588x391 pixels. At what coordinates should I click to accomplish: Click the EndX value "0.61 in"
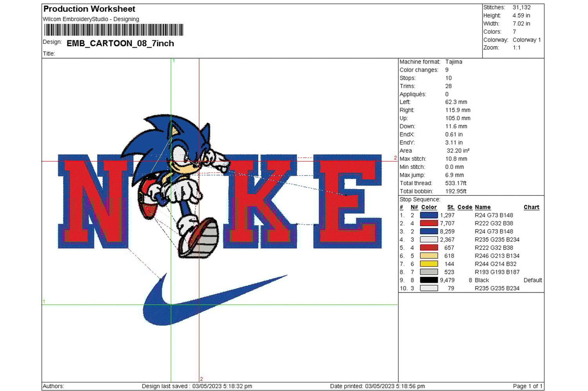[454, 135]
